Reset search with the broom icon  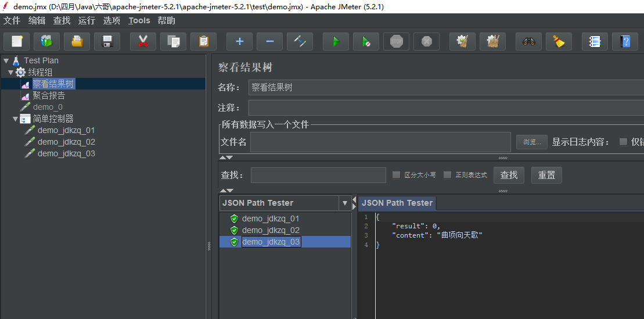559,41
